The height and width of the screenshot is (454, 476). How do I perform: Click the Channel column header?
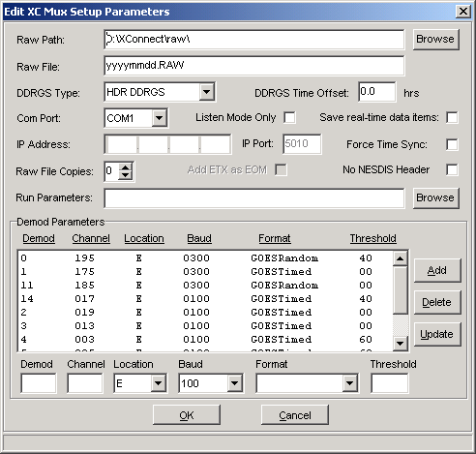tap(91, 238)
